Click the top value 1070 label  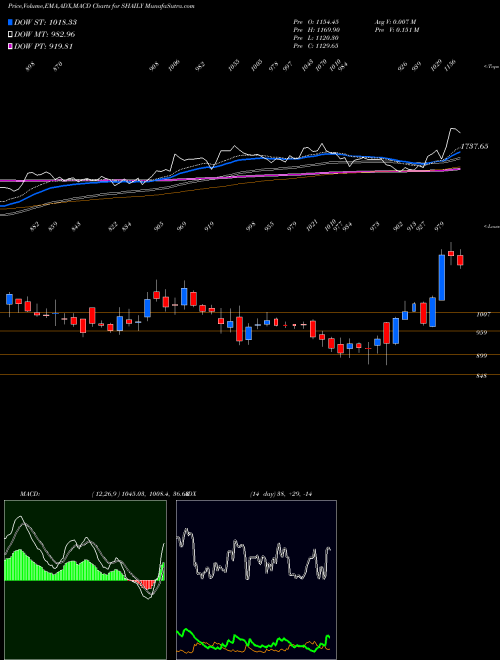point(321,66)
